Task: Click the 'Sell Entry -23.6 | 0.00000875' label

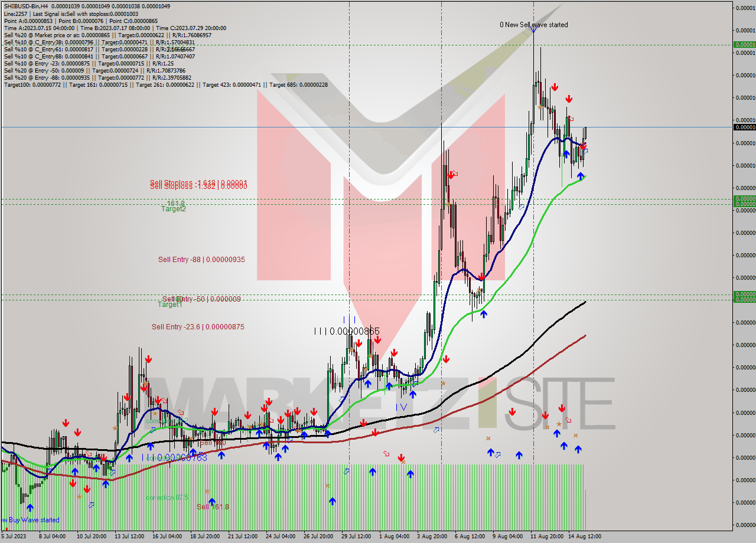Action: [198, 327]
